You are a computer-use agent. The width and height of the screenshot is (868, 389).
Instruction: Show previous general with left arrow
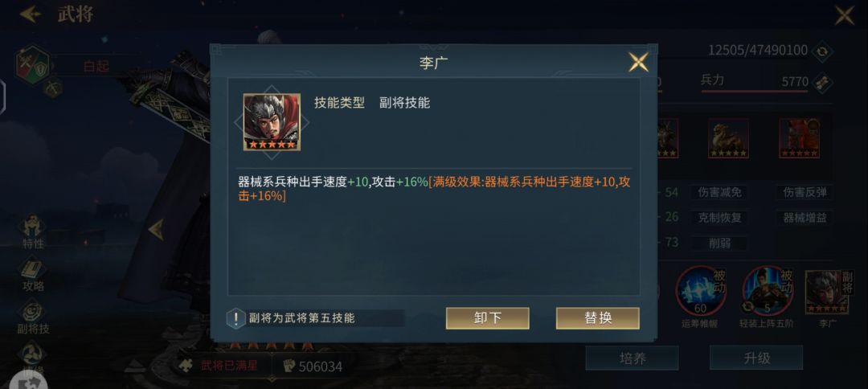click(156, 229)
